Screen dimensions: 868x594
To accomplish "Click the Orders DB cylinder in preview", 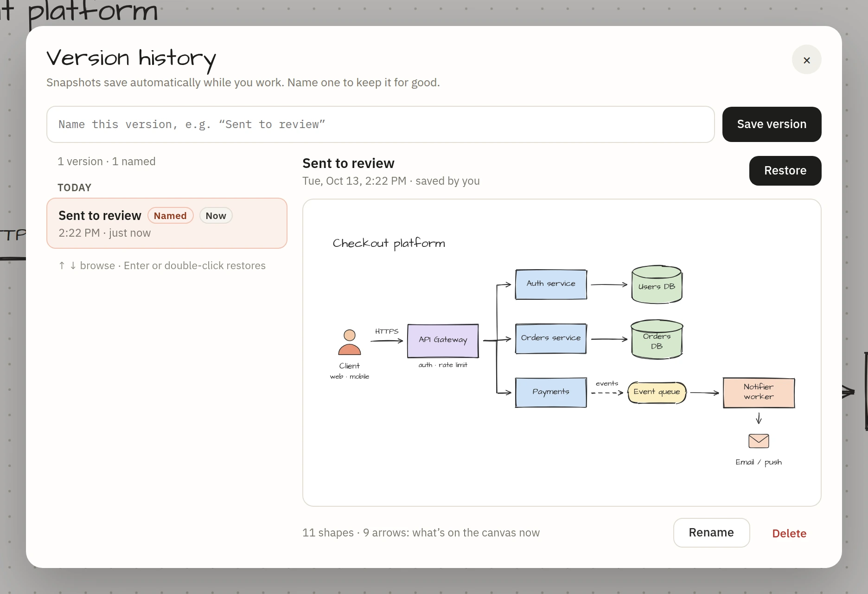I will click(657, 340).
